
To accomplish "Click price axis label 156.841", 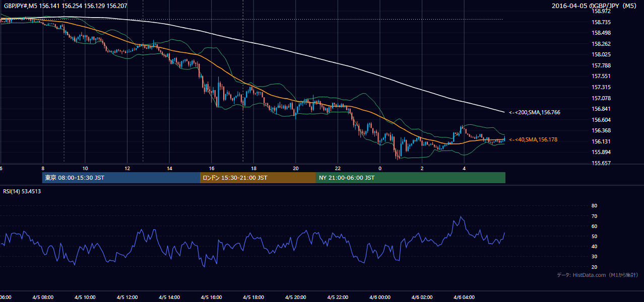I will (x=601, y=109).
